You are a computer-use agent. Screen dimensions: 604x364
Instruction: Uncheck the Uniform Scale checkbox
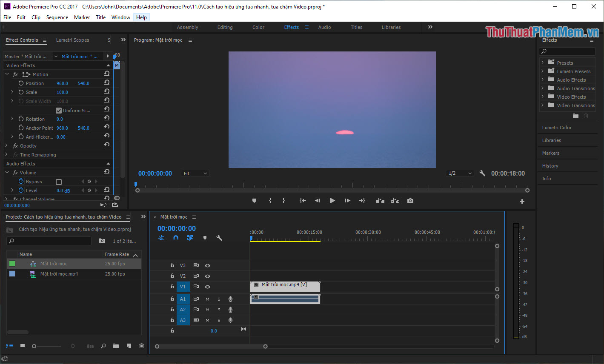pyautogui.click(x=58, y=110)
